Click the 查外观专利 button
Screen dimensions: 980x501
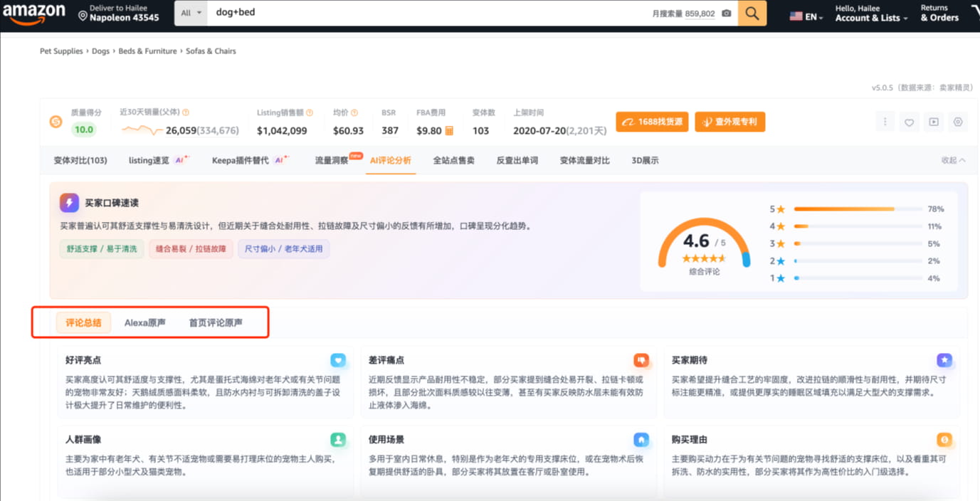tap(730, 122)
